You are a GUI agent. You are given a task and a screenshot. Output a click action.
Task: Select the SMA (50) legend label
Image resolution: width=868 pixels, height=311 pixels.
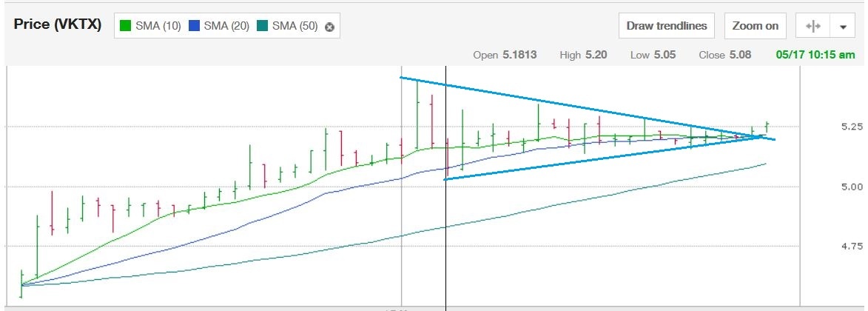[x=295, y=26]
